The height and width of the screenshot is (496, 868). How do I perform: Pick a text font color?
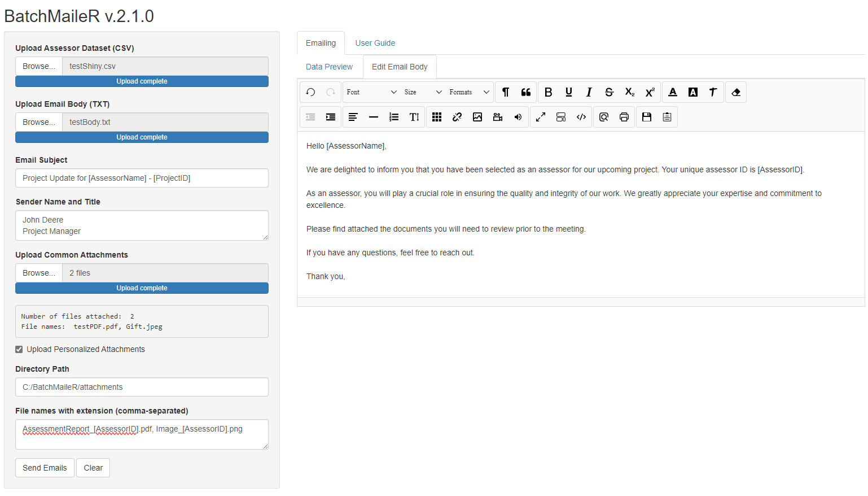(x=673, y=92)
